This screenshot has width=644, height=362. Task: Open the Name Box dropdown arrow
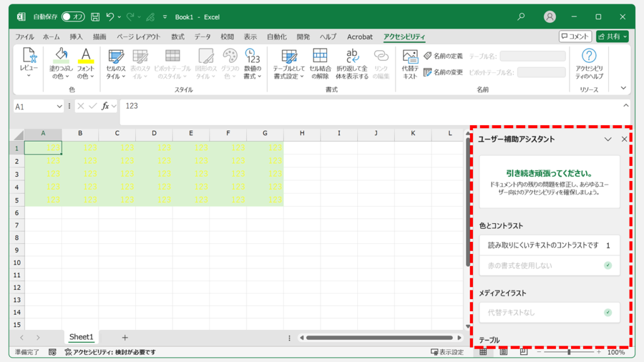coord(60,107)
